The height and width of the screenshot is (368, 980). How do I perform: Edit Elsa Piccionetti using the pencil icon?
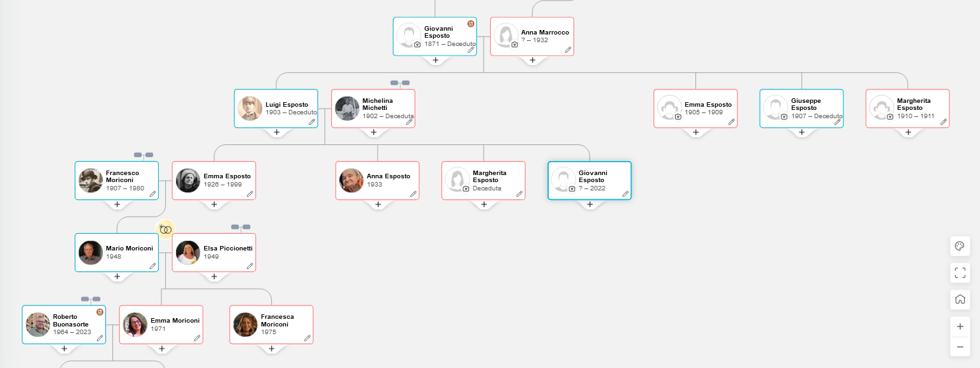249,266
